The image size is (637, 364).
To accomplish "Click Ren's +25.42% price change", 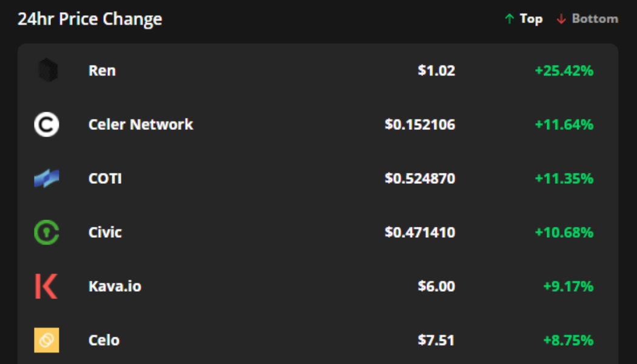I will [x=564, y=71].
